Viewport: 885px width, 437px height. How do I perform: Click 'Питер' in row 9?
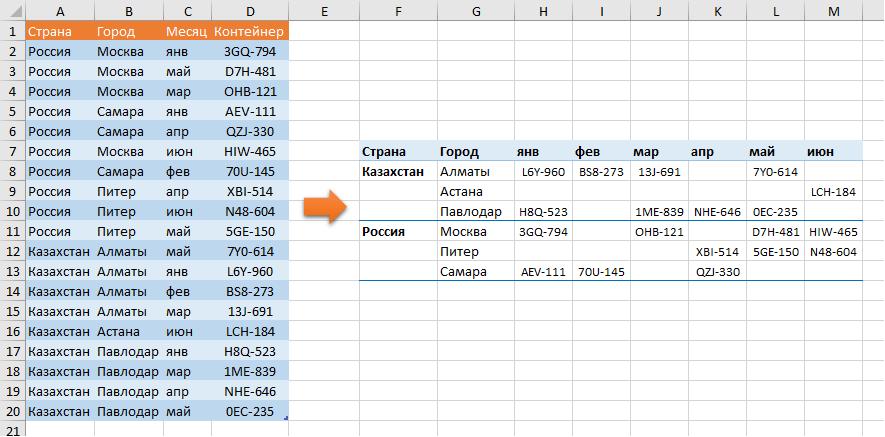pos(116,191)
